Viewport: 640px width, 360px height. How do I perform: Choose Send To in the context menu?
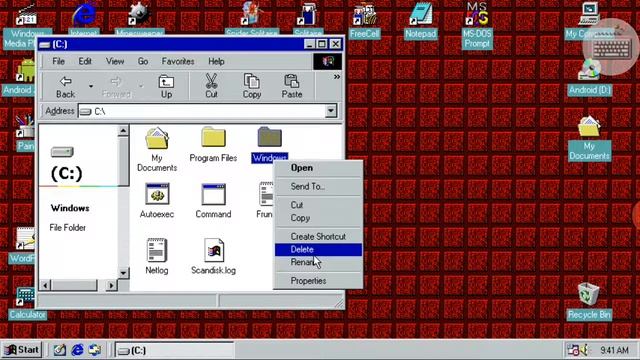point(318,187)
